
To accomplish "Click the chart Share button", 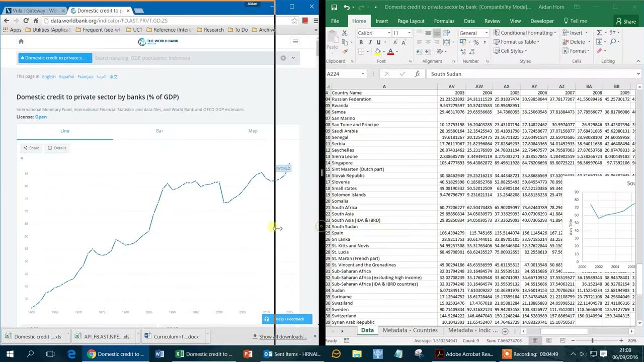I will click(x=31, y=148).
